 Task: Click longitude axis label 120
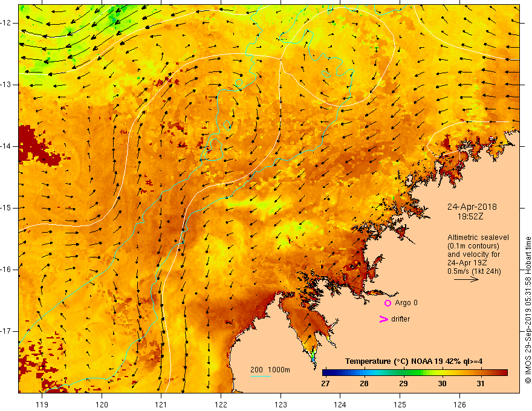[x=102, y=404]
